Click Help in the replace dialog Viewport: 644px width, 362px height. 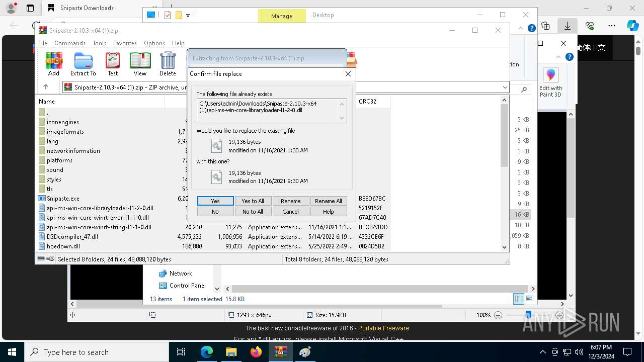(x=328, y=212)
